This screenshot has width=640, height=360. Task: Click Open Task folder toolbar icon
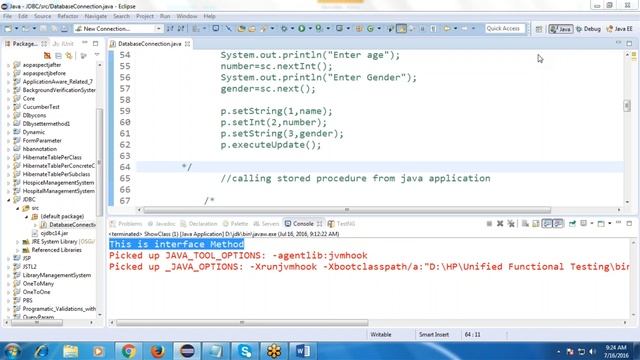pyautogui.click(x=252, y=29)
